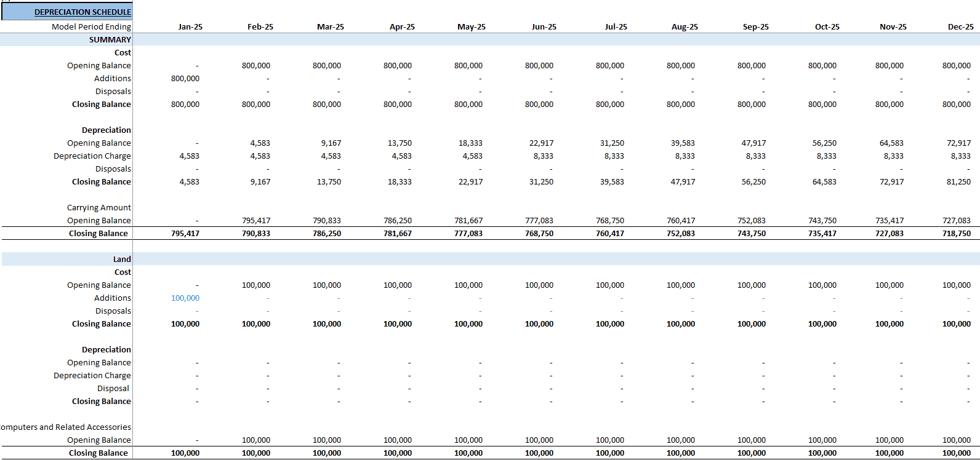This screenshot has height=460, width=980.
Task: Select May-25 depreciation charge 4,583
Action: 472,156
